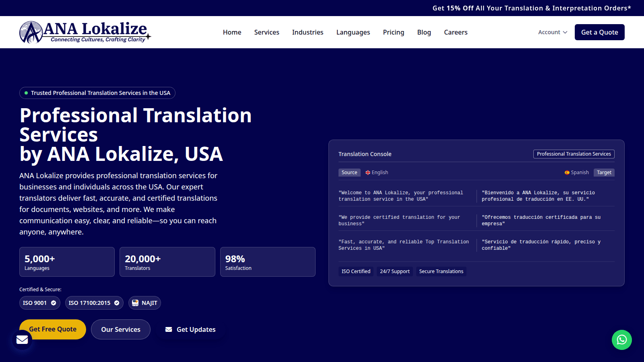Screen dimensions: 644x362
Task: Expand the Account dropdown
Action: pos(553,32)
